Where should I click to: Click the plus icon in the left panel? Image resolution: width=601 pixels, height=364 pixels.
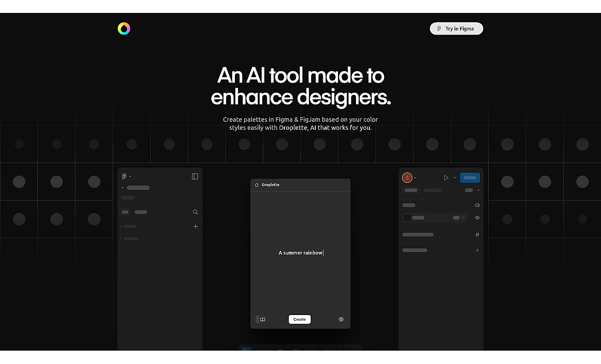pyautogui.click(x=196, y=226)
